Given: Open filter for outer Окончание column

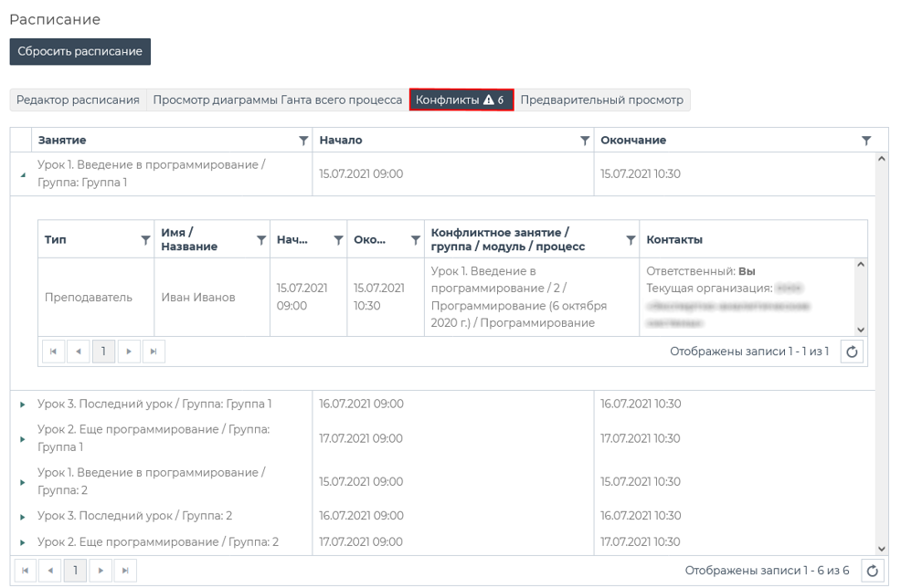Looking at the screenshot, I should pos(866,141).
